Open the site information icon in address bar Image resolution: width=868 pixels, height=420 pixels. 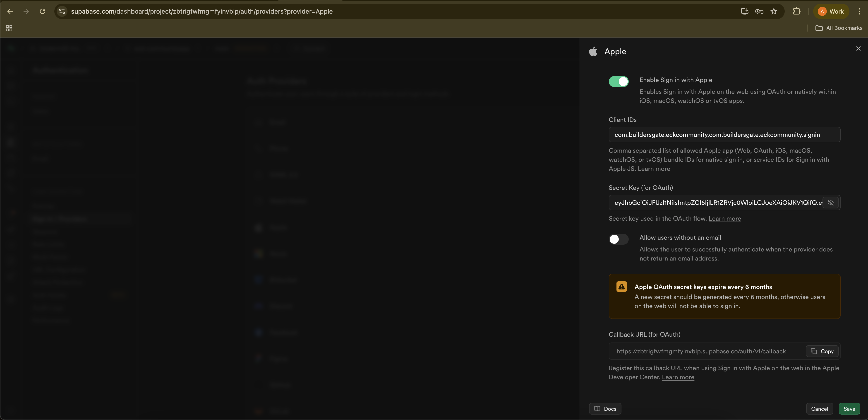coord(62,12)
